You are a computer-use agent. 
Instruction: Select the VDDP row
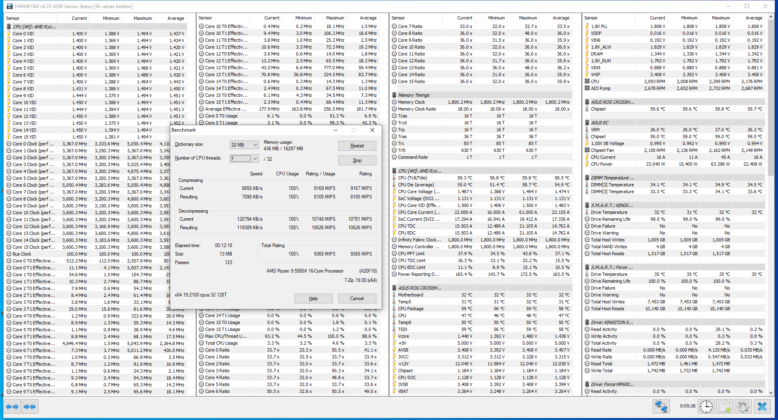674,33
